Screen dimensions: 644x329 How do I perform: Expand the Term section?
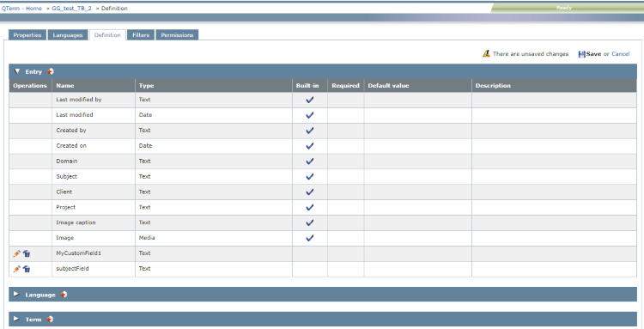pos(16,319)
